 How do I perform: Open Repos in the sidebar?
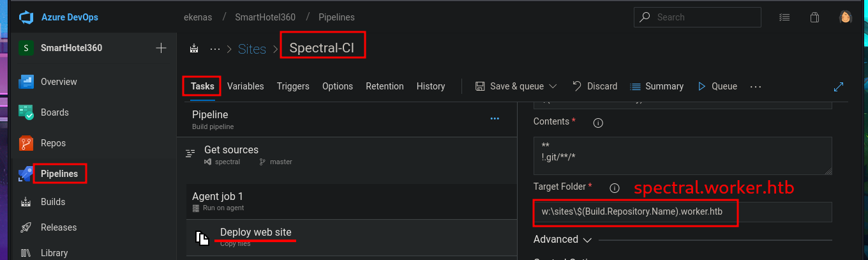[x=53, y=143]
